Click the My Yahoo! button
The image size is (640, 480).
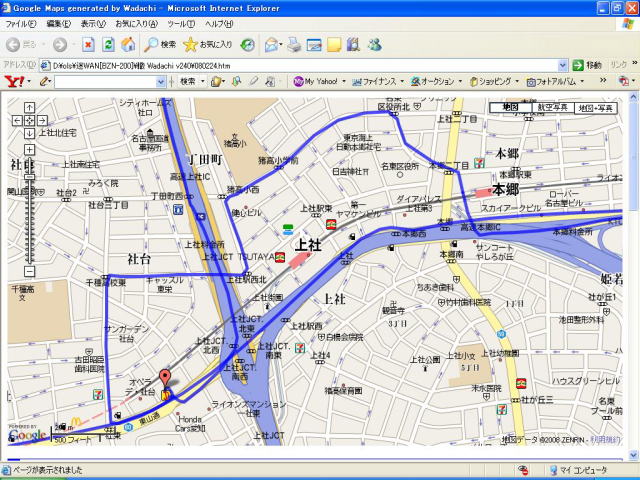pyautogui.click(x=316, y=81)
